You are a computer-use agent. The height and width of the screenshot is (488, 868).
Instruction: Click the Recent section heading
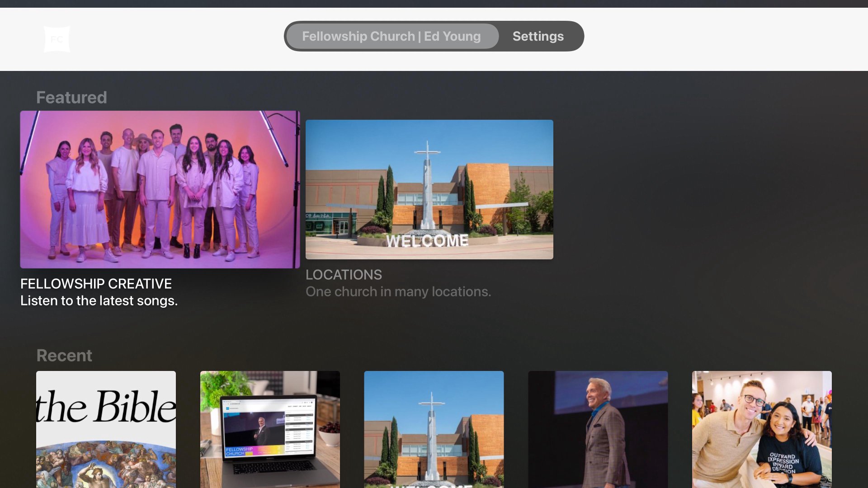click(64, 356)
